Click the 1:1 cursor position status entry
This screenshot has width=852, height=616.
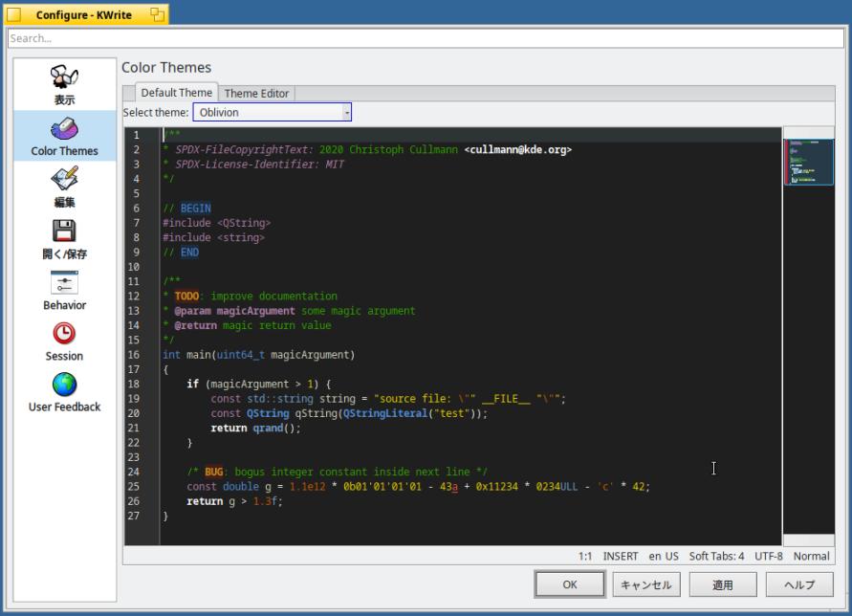(x=585, y=556)
